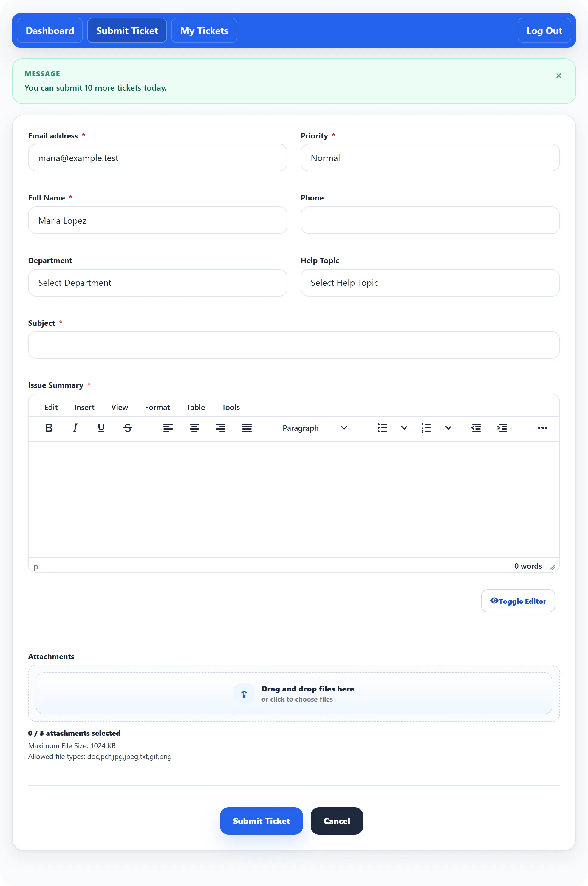The image size is (588, 886).
Task: Focus the Phone input field
Action: click(x=430, y=220)
